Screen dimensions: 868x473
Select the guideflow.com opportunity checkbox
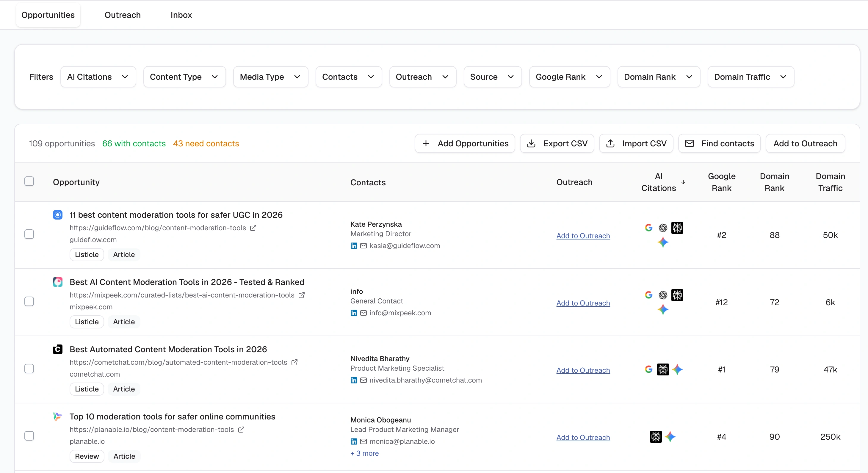coord(29,234)
